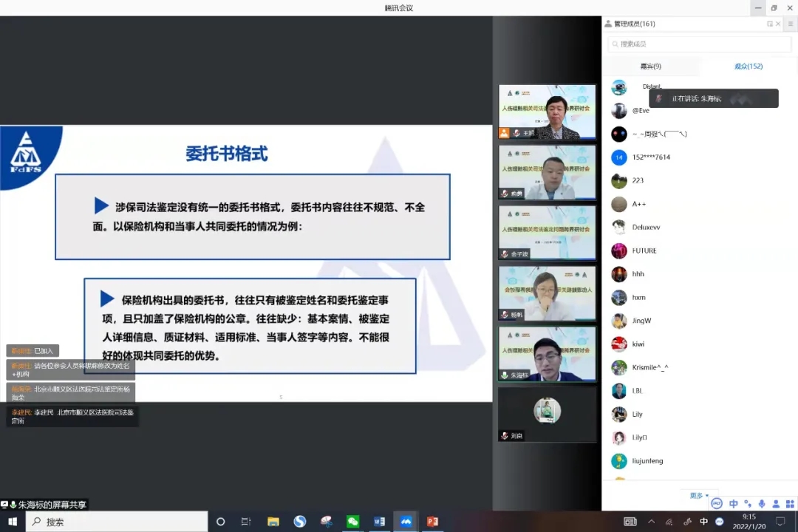This screenshot has height=532, width=798.
Task: Open the desktop input indicator keyboard icon
Action: 630,522
